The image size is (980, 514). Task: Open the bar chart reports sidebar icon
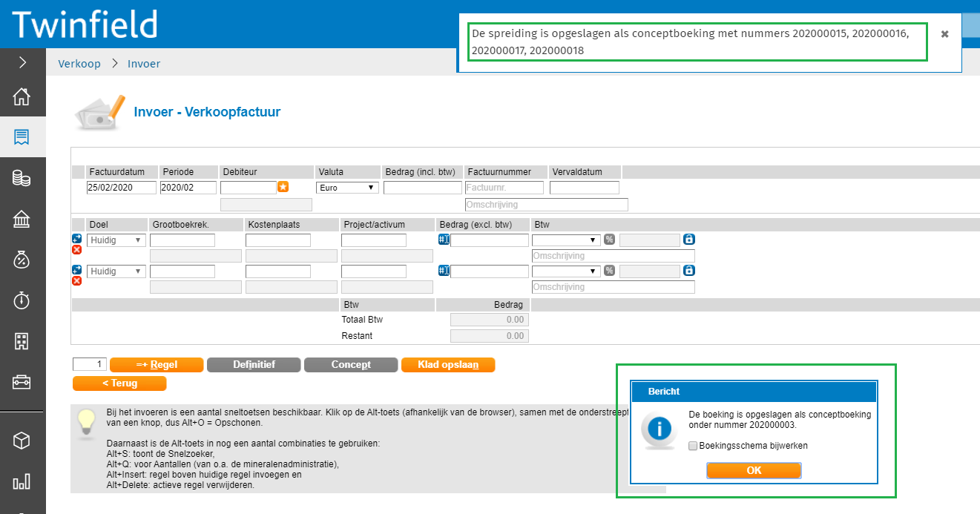tap(22, 481)
